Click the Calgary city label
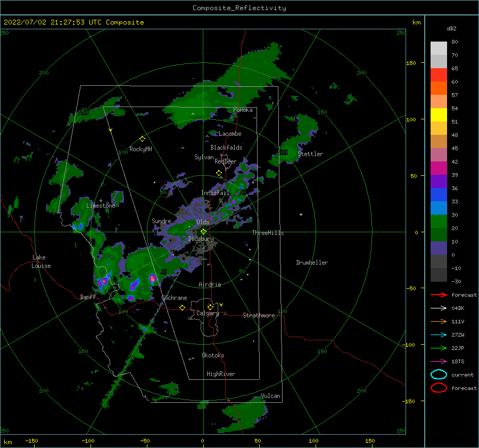Screen dimensions: 479x448 pos(208,313)
